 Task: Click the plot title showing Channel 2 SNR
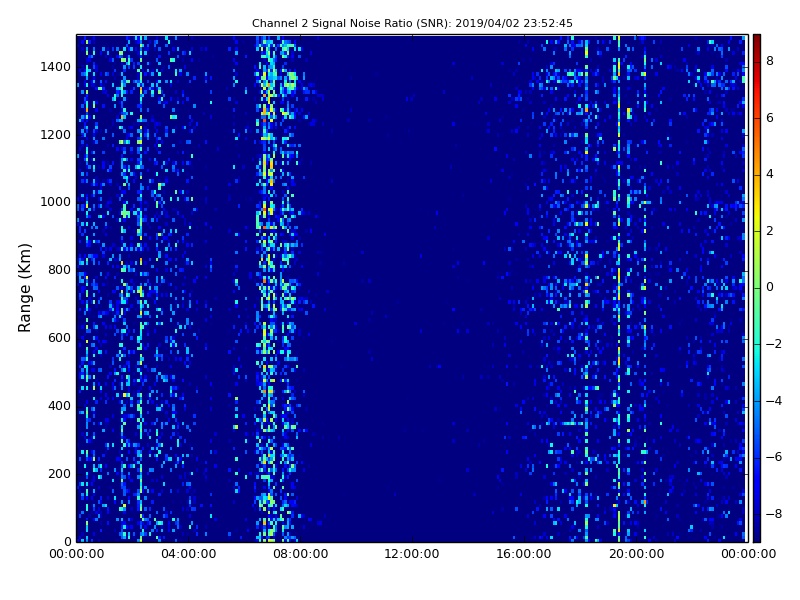click(x=412, y=23)
